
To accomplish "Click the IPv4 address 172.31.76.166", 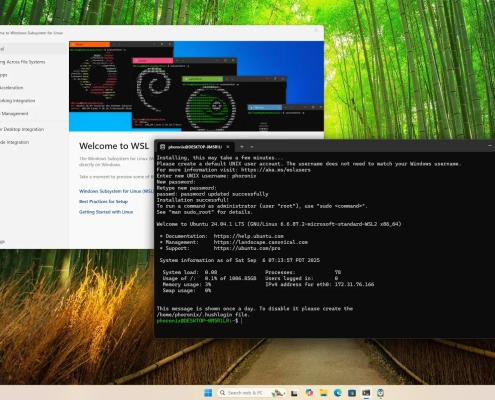I will (x=354, y=284).
